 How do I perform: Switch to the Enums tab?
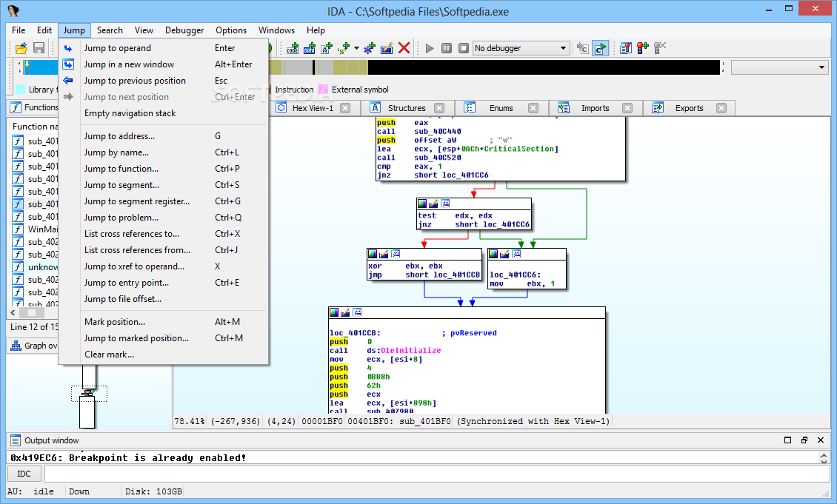501,108
